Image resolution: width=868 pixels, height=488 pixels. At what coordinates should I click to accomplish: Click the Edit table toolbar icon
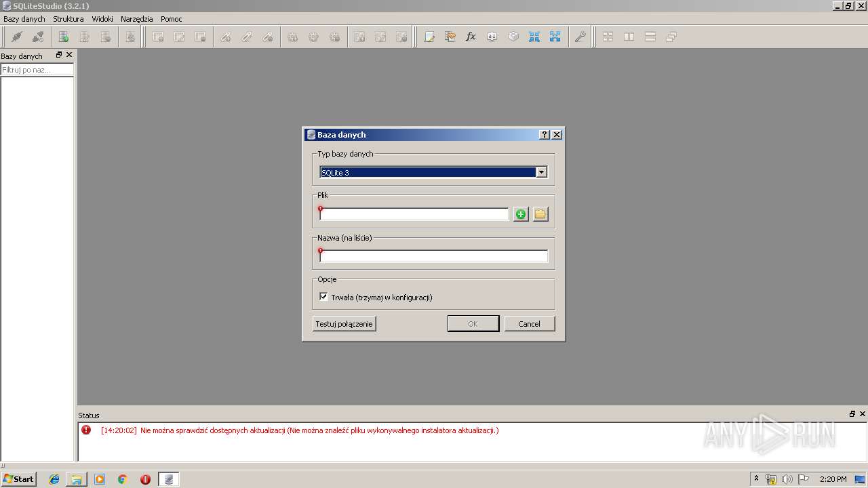coord(179,37)
